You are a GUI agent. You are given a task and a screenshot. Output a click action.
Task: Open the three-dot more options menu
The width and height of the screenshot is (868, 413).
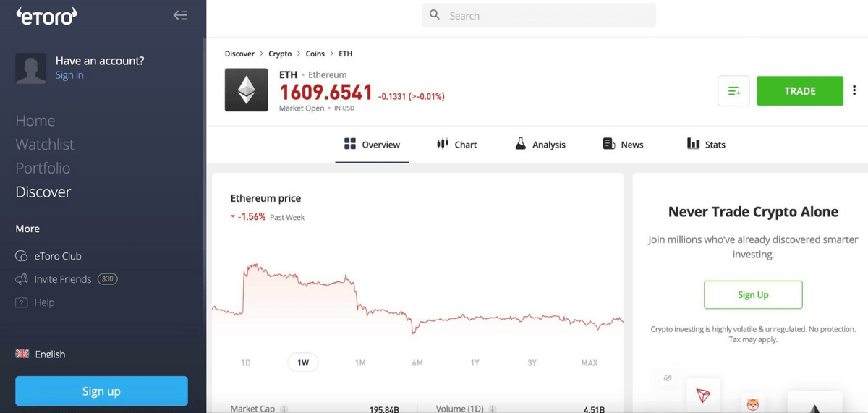pos(854,90)
